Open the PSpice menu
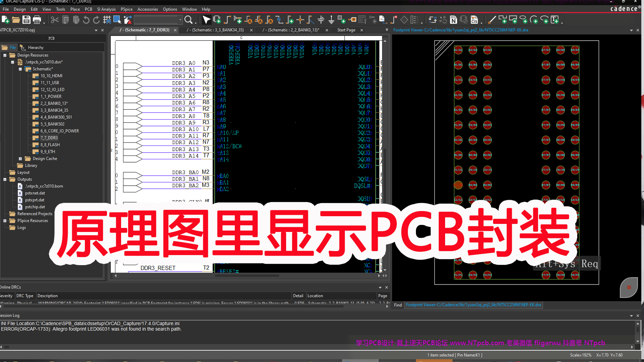 tap(126, 9)
